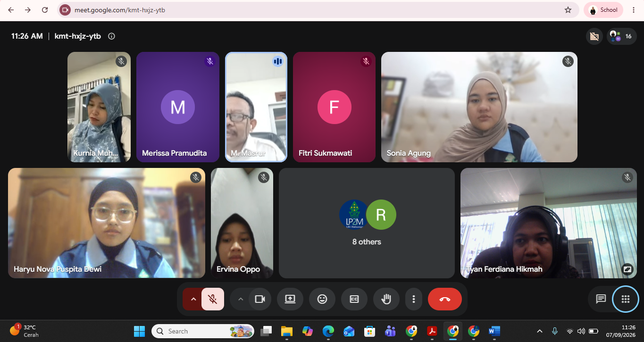Image resolution: width=644 pixels, height=342 pixels.
Task: Turn on captions with the CC button
Action: click(354, 299)
